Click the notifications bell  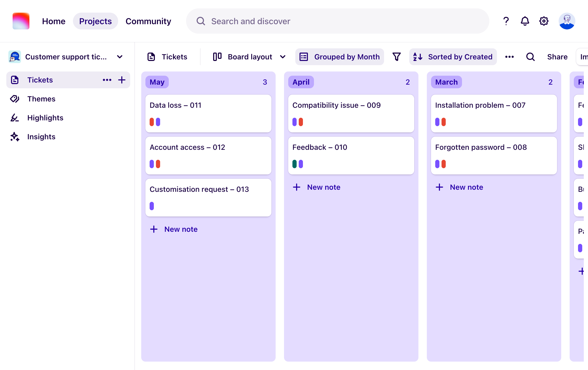525,21
